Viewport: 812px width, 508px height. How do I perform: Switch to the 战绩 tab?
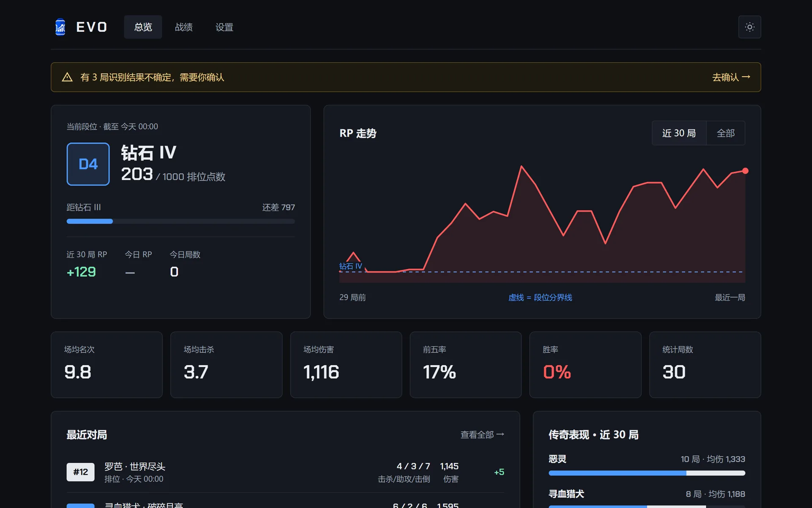(184, 27)
